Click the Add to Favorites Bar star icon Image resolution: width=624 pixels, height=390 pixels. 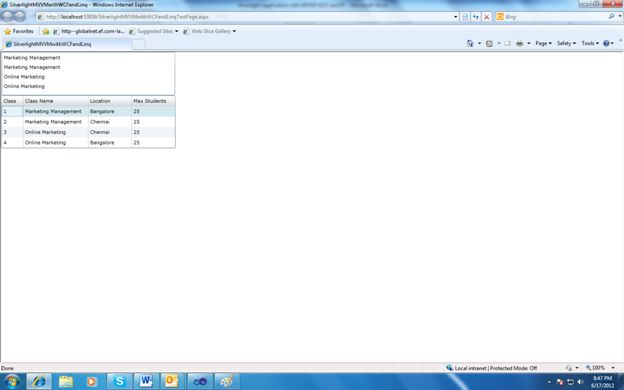[x=46, y=31]
